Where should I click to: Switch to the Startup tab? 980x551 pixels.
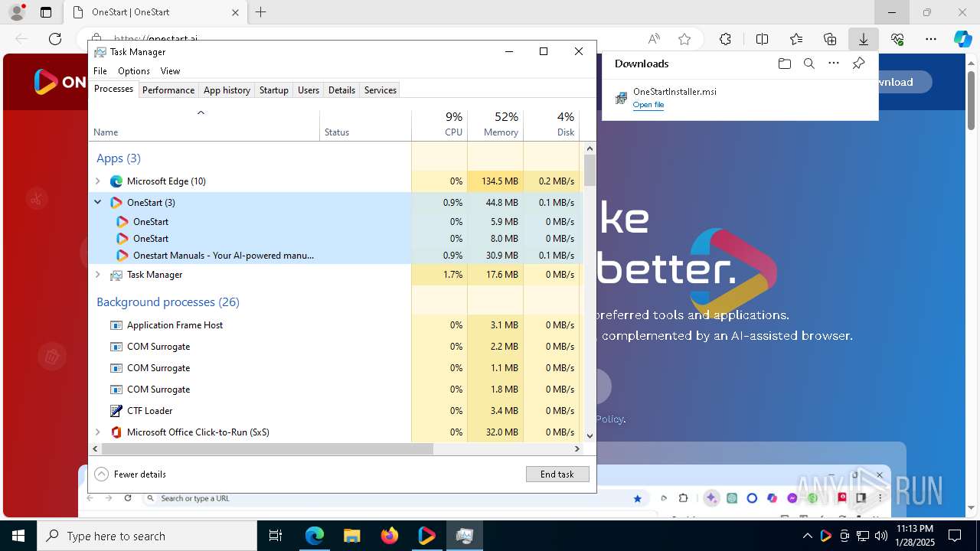[x=273, y=90]
